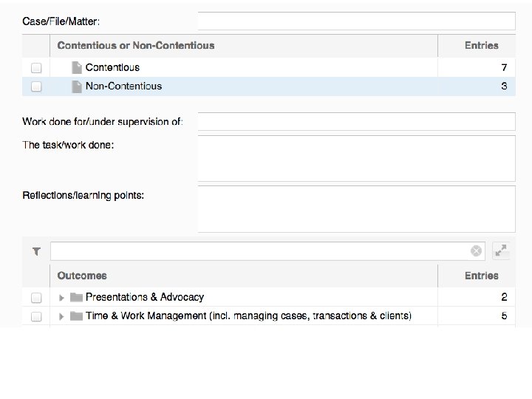Tick the Non-Contentious checkbox
The width and height of the screenshot is (532, 399).
click(x=36, y=86)
